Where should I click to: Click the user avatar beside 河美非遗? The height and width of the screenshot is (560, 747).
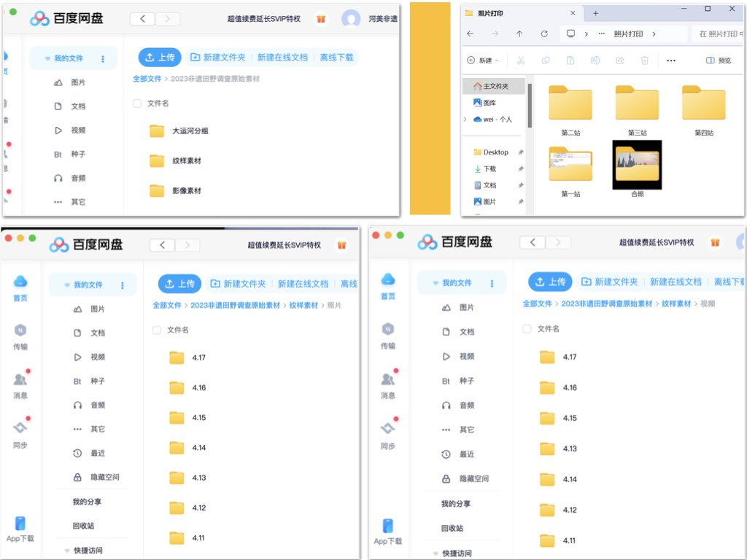point(351,19)
